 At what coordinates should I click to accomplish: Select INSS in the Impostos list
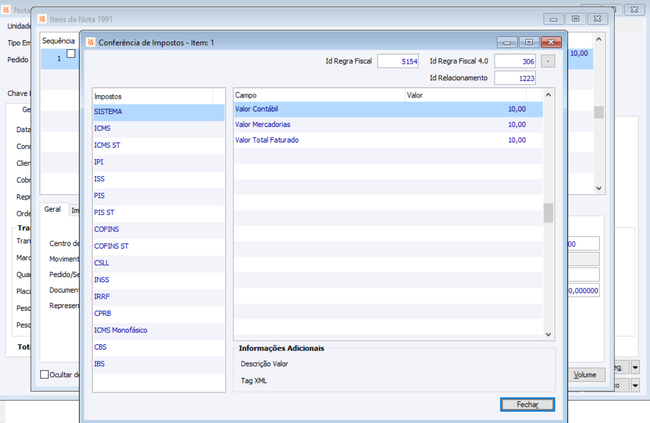click(x=159, y=280)
